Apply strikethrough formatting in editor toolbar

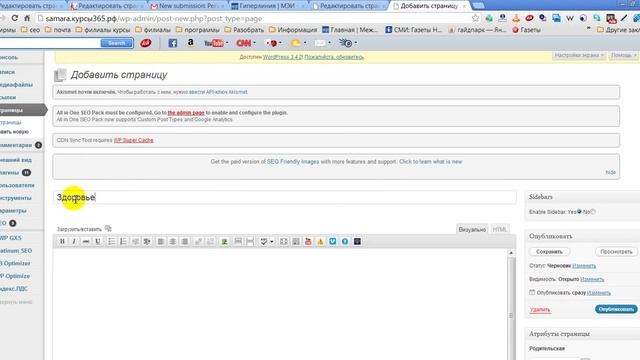pyautogui.click(x=86, y=241)
